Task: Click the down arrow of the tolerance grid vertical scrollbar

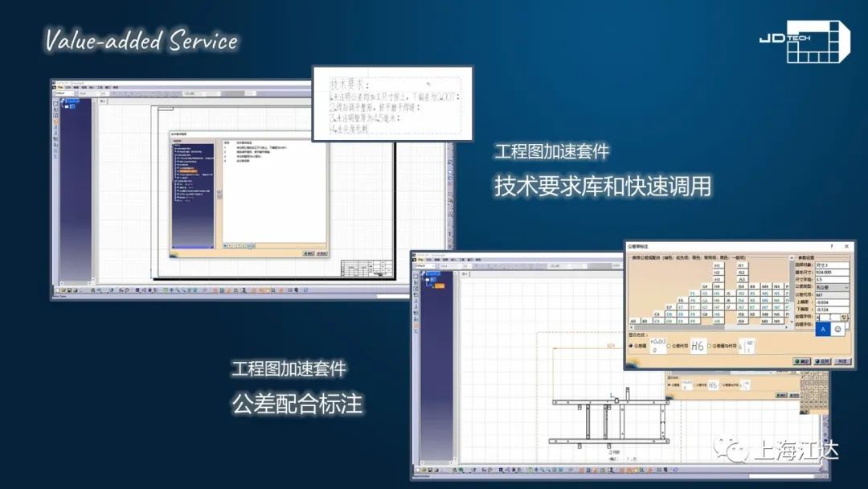Action: point(792,322)
